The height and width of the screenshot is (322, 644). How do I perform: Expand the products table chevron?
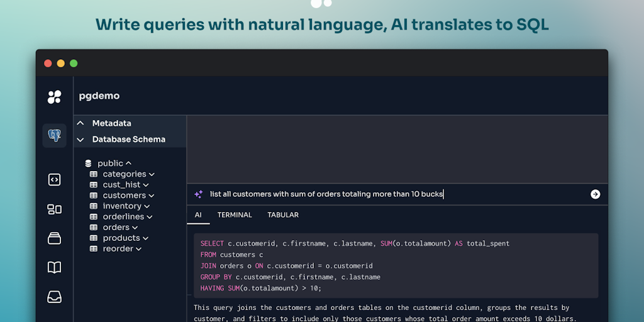point(145,238)
